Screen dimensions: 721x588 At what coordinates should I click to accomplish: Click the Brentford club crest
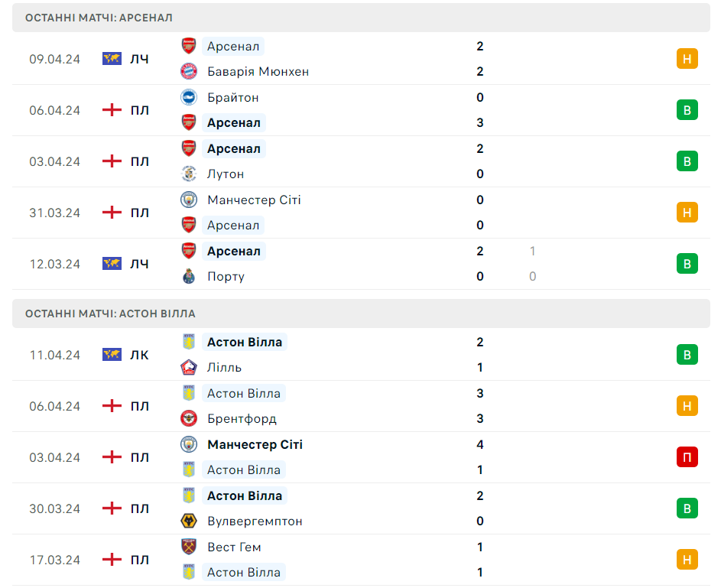pos(189,418)
